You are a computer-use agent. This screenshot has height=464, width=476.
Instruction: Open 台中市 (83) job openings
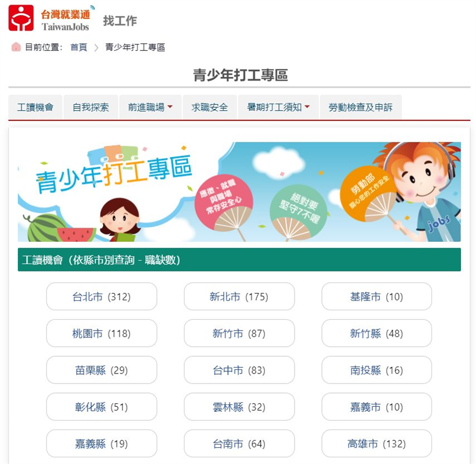239,370
